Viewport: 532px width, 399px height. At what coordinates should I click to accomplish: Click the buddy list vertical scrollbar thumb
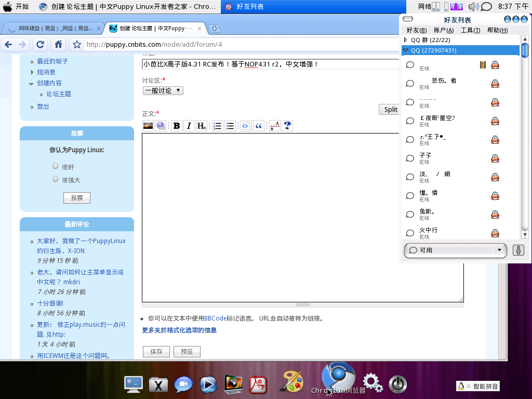tap(525, 50)
